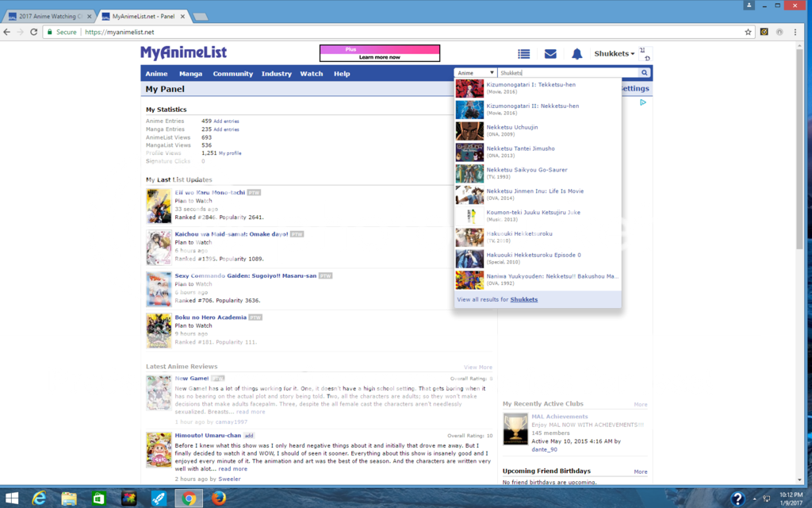Select Nekketsu Uchuujin from search suggestions
Screen dimensions: 812x508
[511, 127]
